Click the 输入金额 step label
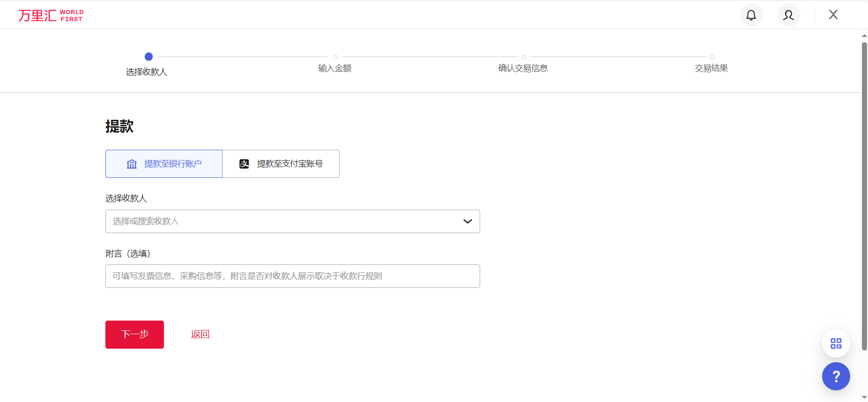 pos(334,68)
